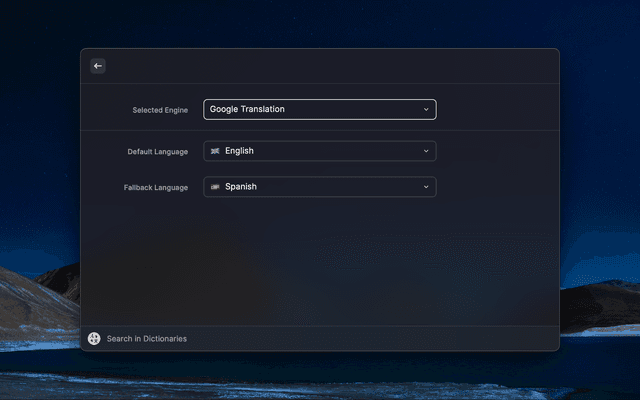
Task: Open the Default Language dropdown
Action: point(319,151)
